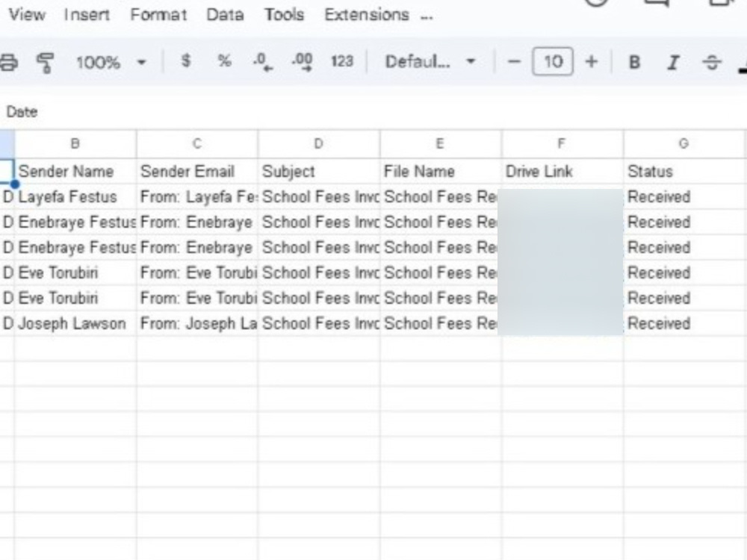Select the Layefa Festus name cell
Image resolution: width=747 pixels, height=560 pixels.
[x=75, y=196]
